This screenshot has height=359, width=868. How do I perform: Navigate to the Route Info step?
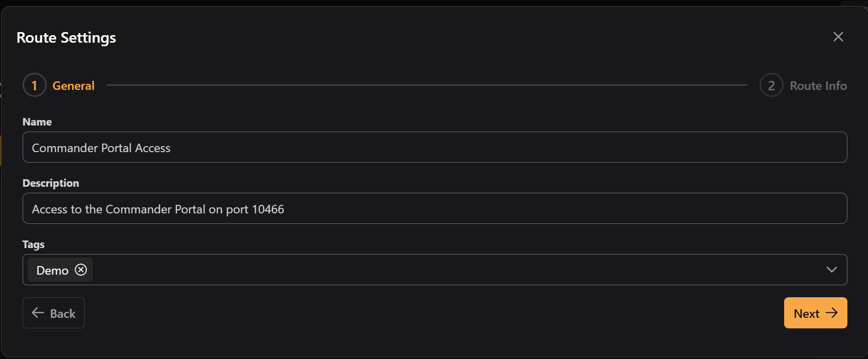pyautogui.click(x=818, y=85)
